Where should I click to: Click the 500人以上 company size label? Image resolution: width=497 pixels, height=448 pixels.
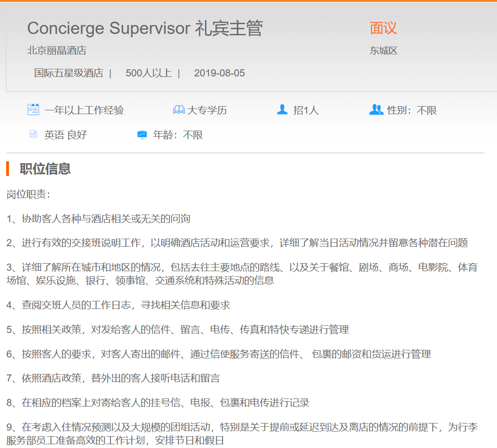(x=148, y=73)
